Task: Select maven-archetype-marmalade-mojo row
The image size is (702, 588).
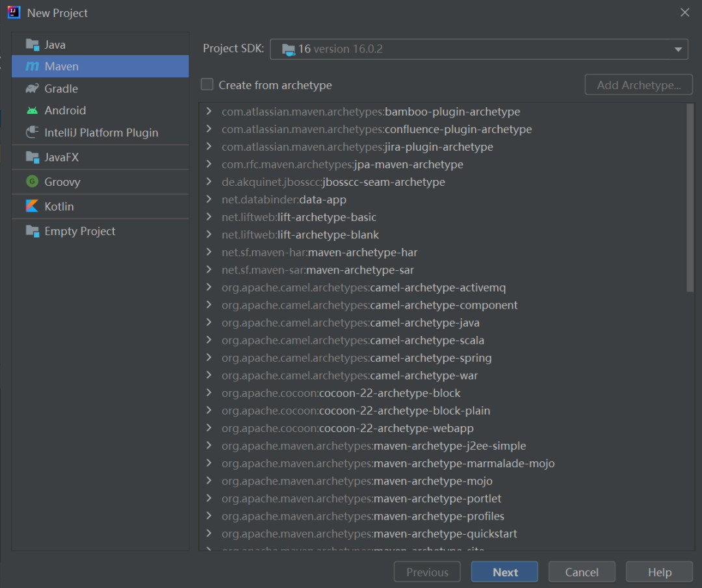Action: point(443,463)
